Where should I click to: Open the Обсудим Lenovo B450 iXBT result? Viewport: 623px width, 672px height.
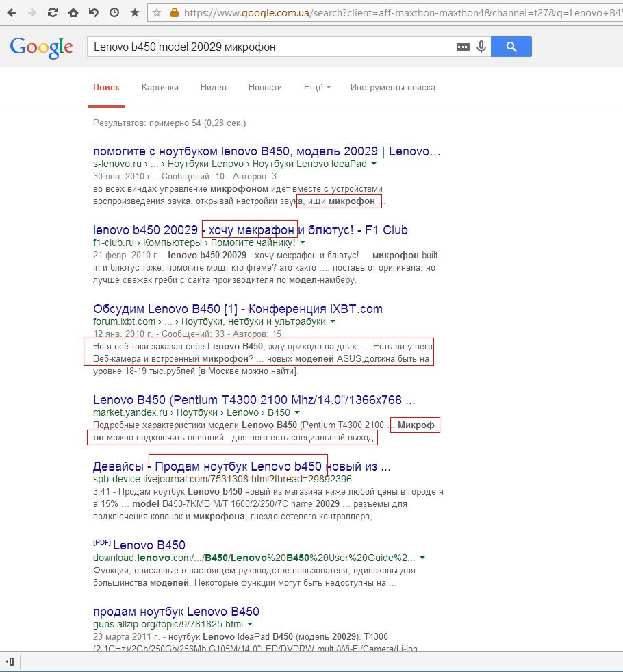click(x=238, y=308)
